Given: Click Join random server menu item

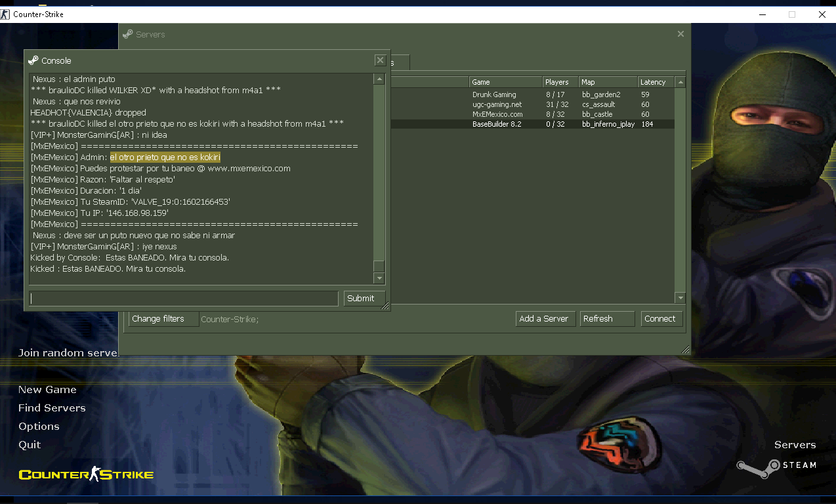Looking at the screenshot, I should click(x=68, y=353).
